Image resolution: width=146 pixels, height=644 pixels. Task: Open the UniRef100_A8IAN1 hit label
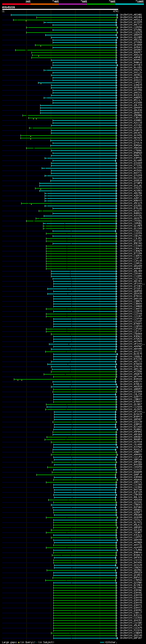pos(131,15)
